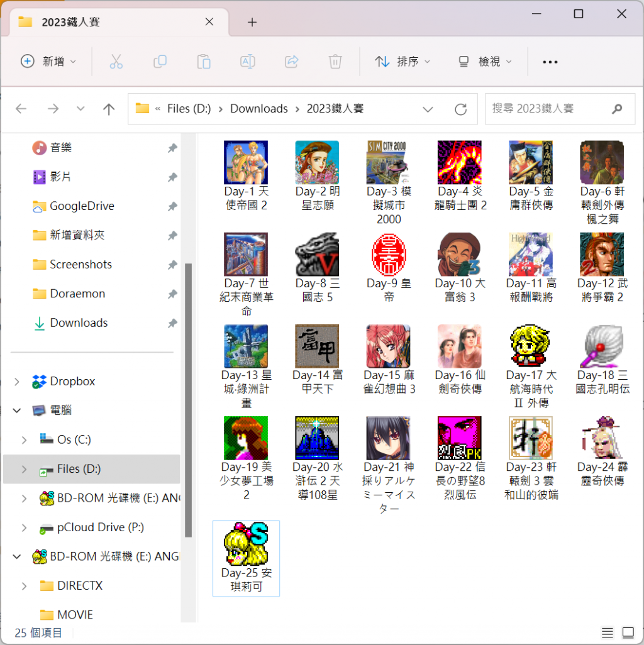Screen dimensions: 644x645
Task: Click the navigation pane vertical scrollbar
Action: (x=188, y=400)
